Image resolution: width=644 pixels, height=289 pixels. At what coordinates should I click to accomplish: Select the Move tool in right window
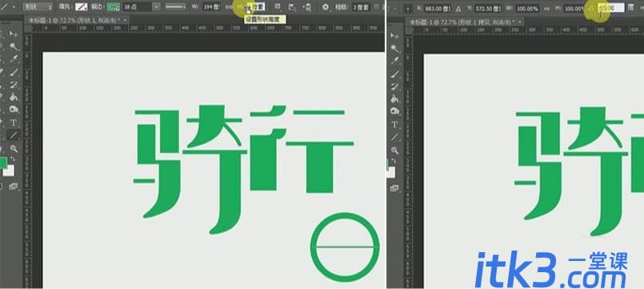(x=395, y=37)
